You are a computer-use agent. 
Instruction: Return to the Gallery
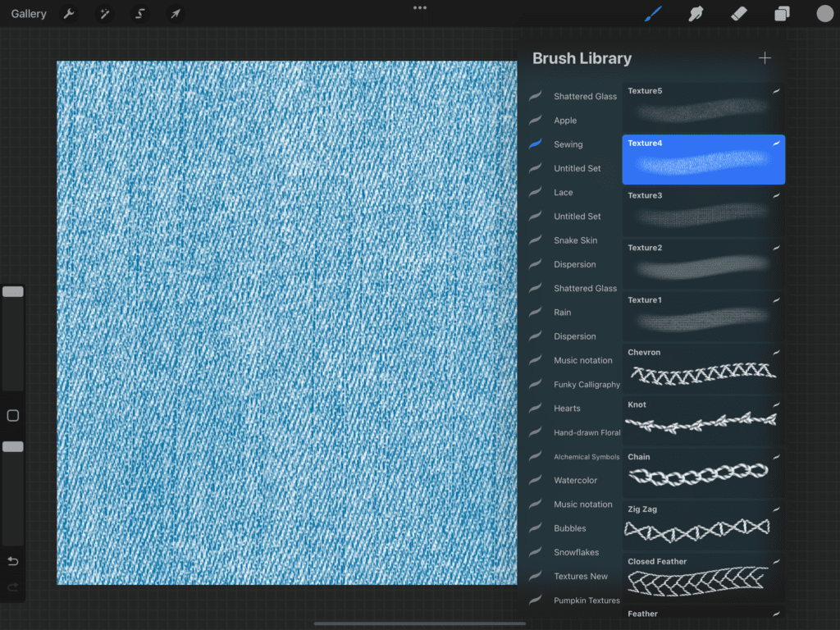point(29,14)
